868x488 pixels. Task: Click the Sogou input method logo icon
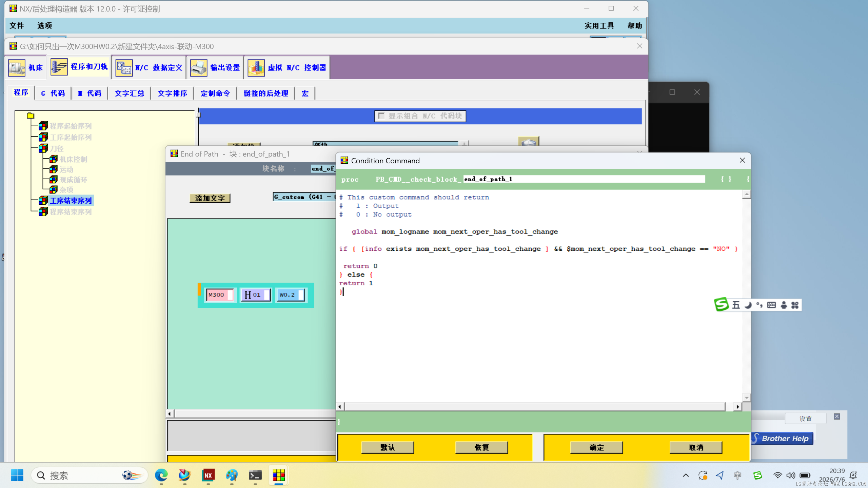click(x=721, y=305)
